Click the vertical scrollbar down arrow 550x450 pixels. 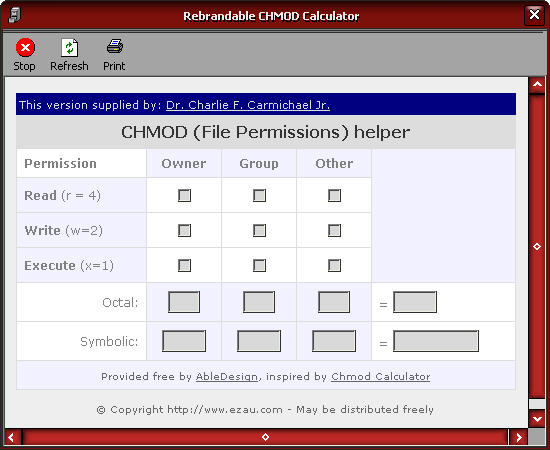[537, 418]
